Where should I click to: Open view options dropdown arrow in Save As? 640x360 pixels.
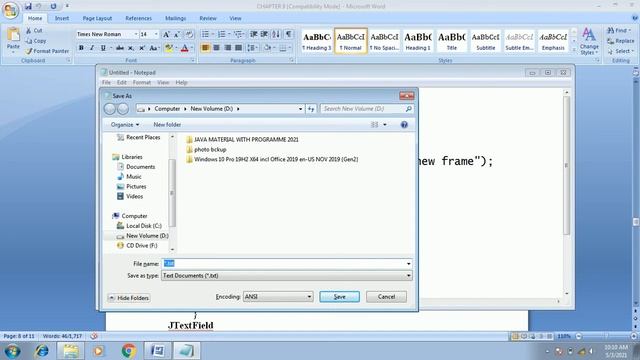tap(385, 125)
